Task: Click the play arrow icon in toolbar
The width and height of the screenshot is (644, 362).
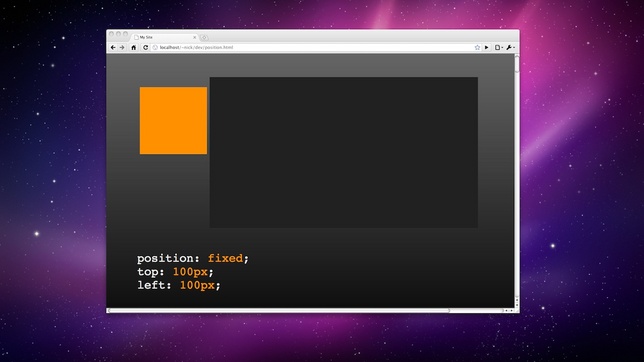Action: 487,48
